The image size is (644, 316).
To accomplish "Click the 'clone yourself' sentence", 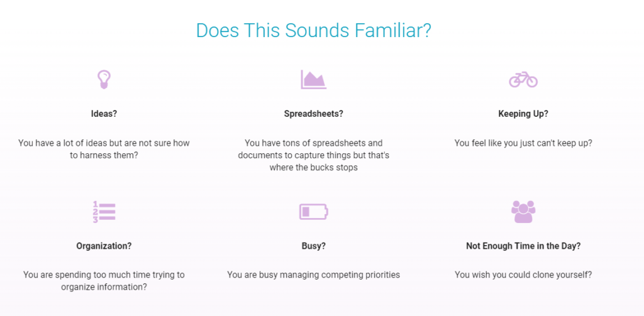I will (523, 275).
